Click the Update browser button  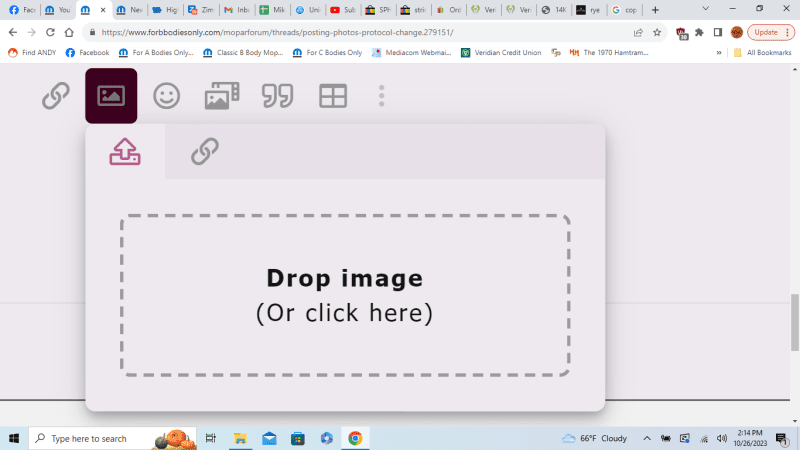(x=771, y=32)
